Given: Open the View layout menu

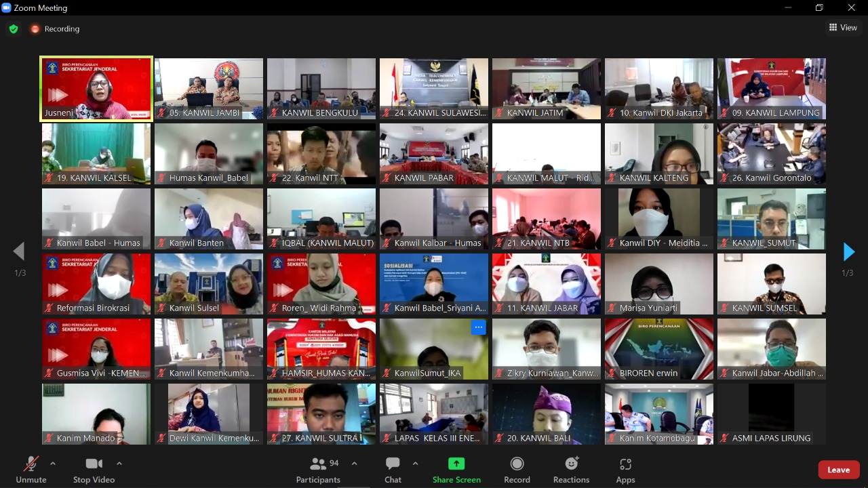Looking at the screenshot, I should [843, 28].
